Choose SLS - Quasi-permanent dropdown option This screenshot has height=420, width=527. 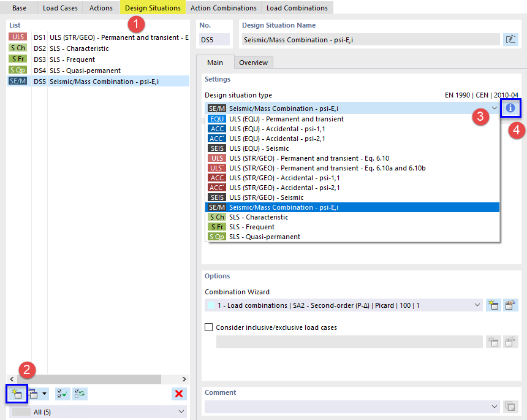click(352, 237)
